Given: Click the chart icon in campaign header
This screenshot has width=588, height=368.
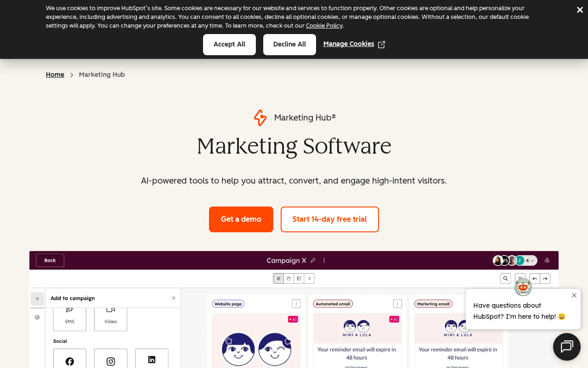Looking at the screenshot, I should (x=547, y=260).
